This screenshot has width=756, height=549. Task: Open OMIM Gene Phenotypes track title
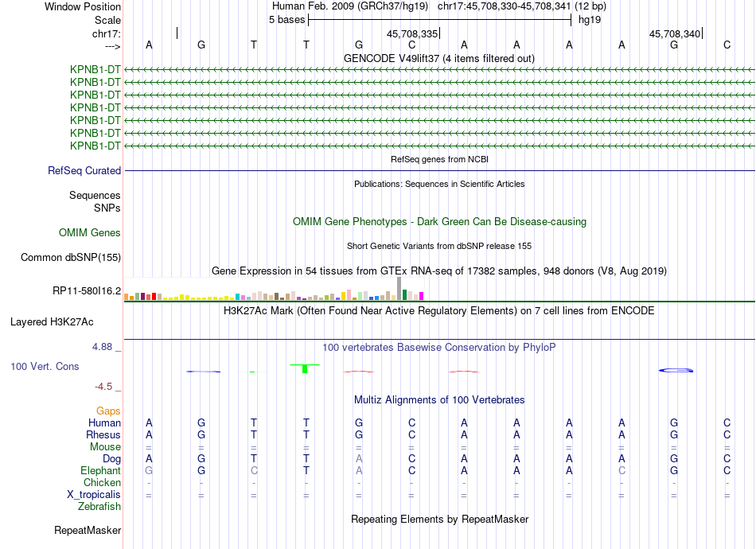click(439, 222)
